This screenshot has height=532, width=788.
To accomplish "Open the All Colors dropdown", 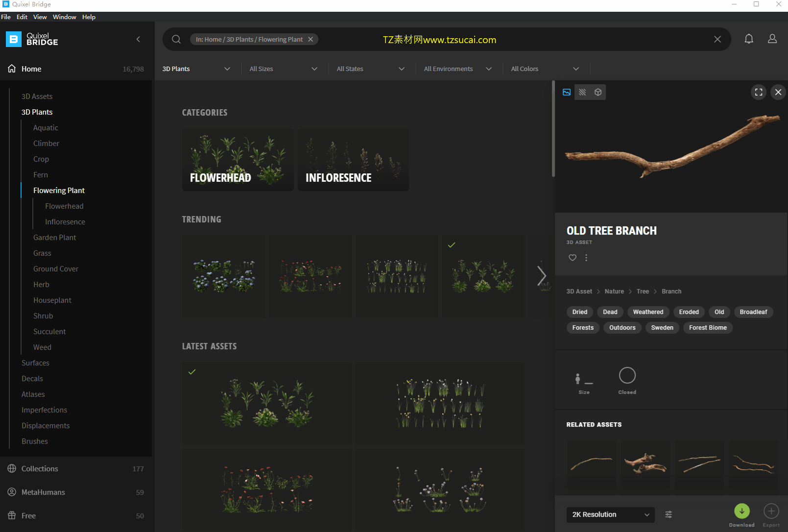I will [x=545, y=69].
